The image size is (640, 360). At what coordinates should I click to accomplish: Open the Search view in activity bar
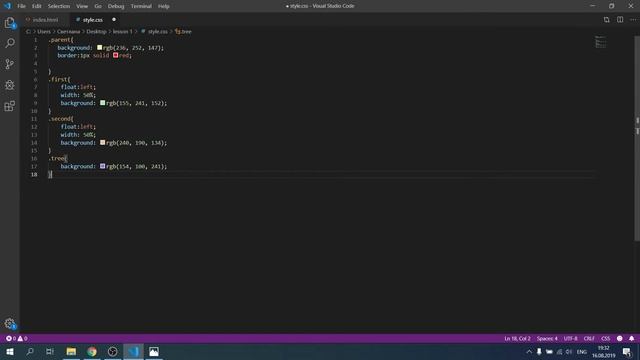(x=10, y=43)
